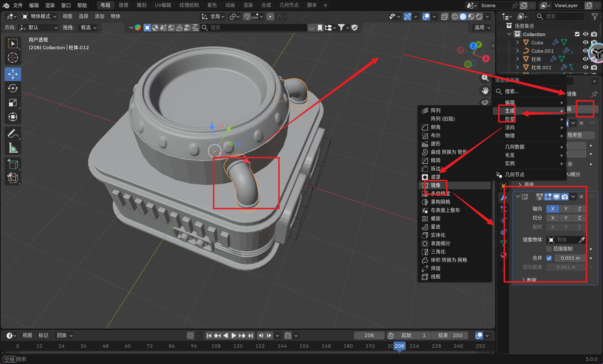
Task: Hide the Cube object via eye icon
Action: 586,42
